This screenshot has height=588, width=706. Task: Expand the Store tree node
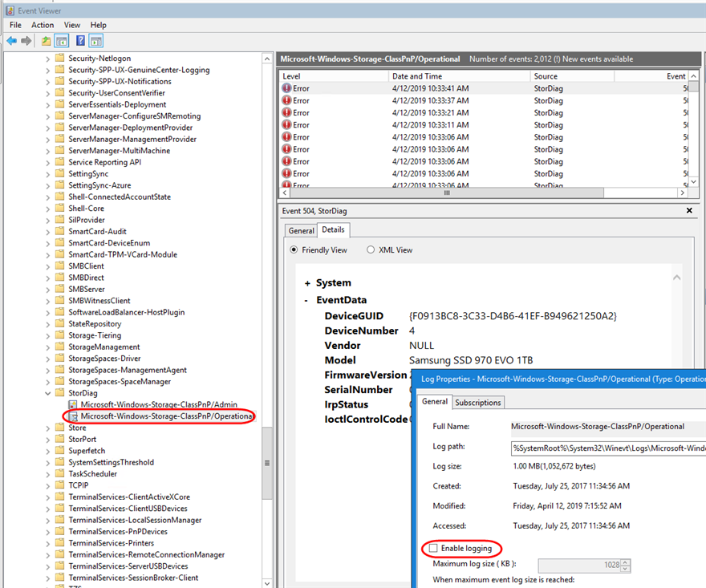(47, 428)
